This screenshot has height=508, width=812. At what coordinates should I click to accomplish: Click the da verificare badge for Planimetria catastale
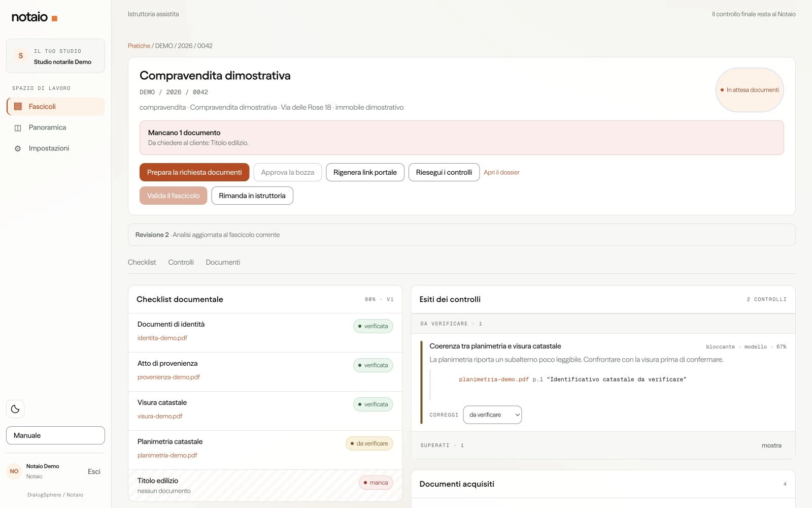tap(369, 443)
